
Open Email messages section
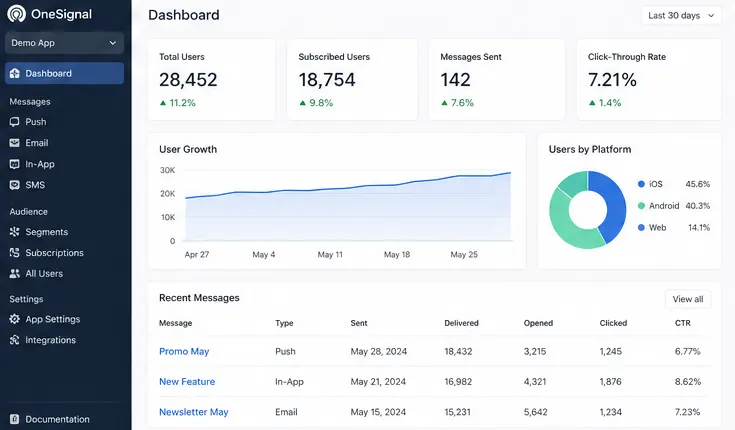[x=37, y=143]
